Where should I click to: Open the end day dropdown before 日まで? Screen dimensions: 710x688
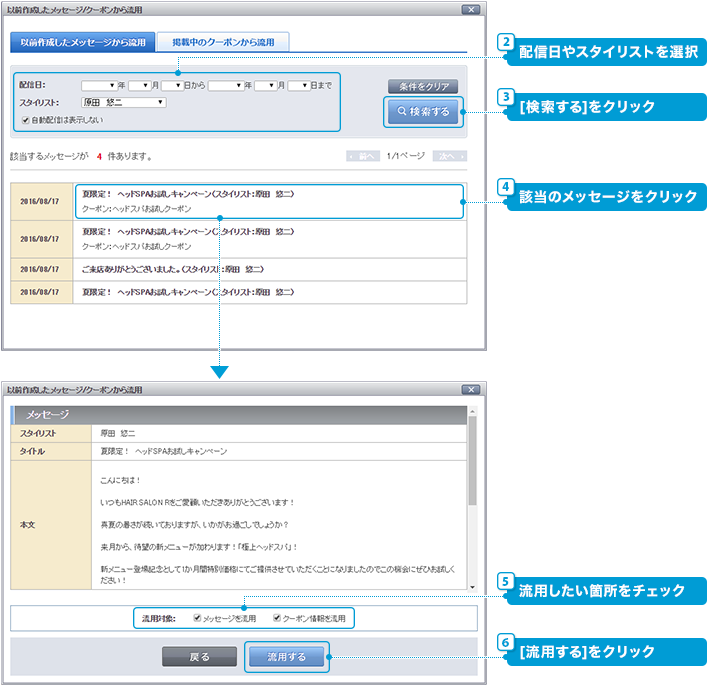coord(303,86)
